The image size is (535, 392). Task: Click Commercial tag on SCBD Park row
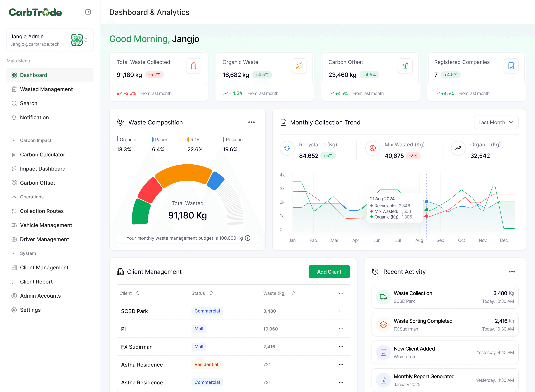pyautogui.click(x=207, y=311)
